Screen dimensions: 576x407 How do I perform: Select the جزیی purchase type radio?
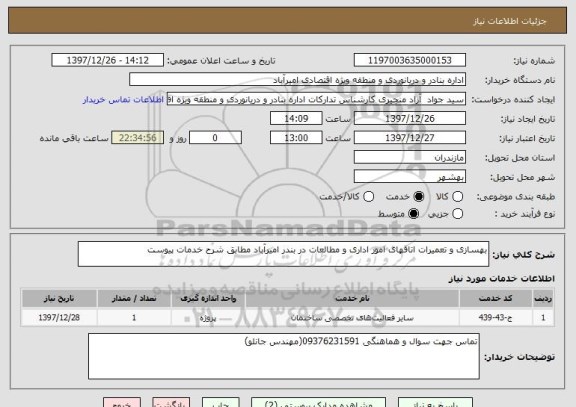click(457, 213)
